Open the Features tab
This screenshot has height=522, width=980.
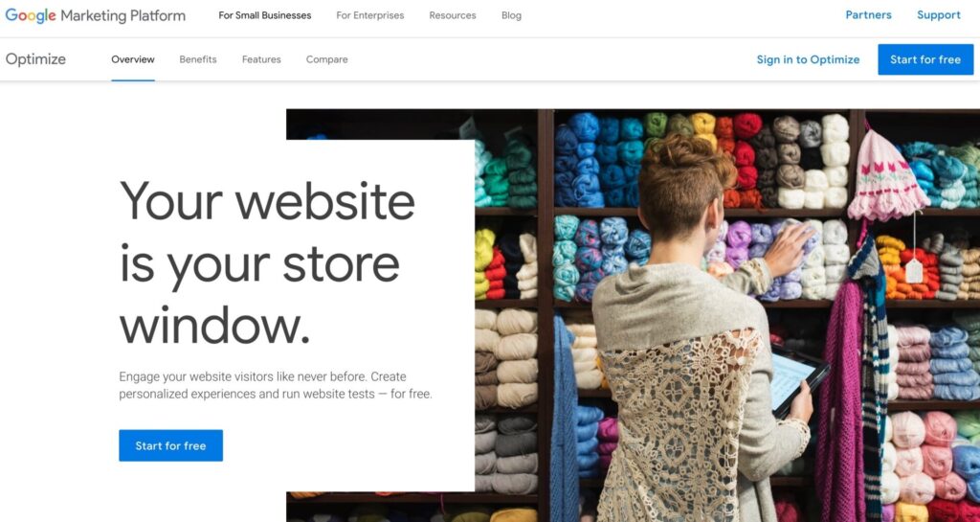(261, 59)
